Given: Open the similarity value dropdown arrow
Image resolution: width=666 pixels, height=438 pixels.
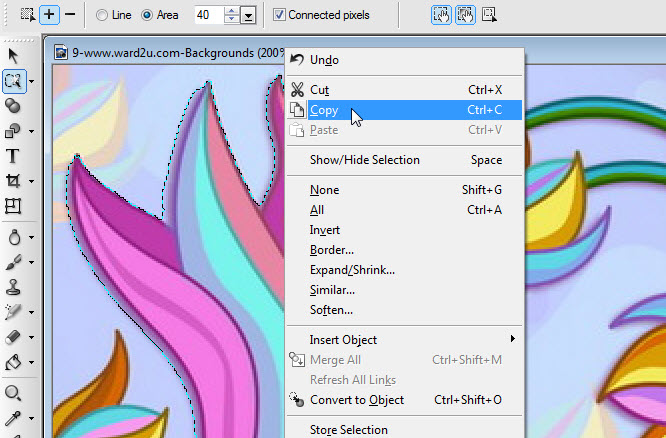Looking at the screenshot, I should coord(248,15).
